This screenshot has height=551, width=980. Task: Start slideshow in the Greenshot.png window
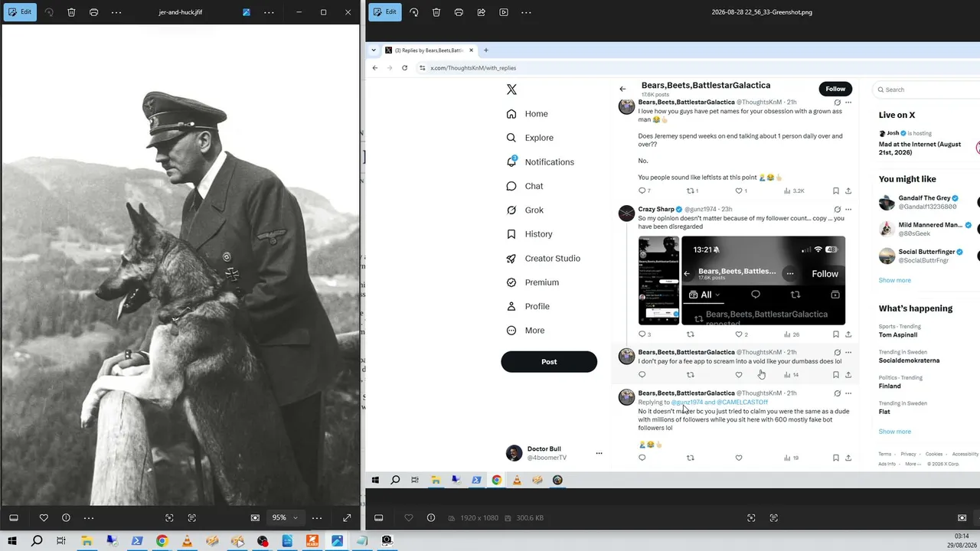504,12
